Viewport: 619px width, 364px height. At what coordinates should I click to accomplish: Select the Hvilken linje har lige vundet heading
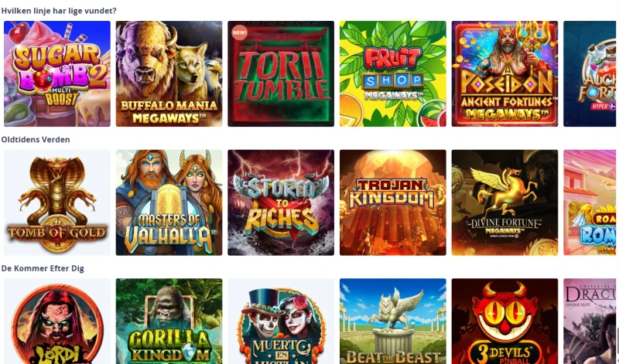point(59,11)
